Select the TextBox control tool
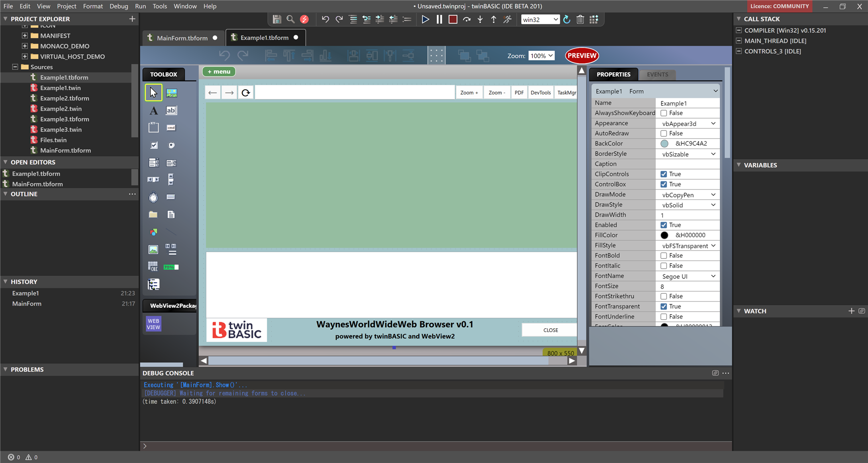The height and width of the screenshot is (463, 868). coord(171,111)
